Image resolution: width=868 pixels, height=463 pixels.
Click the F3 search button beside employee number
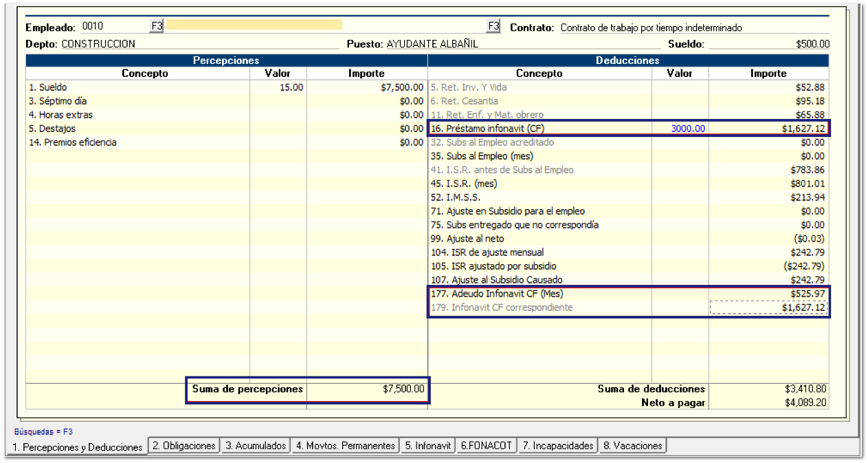pos(157,26)
